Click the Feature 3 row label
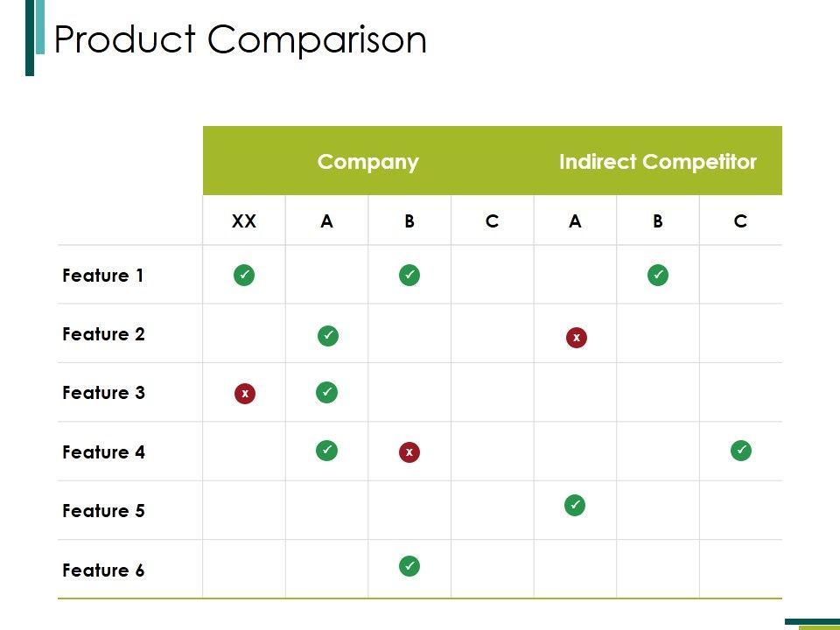Viewport: 840px width, 630px height. click(103, 393)
